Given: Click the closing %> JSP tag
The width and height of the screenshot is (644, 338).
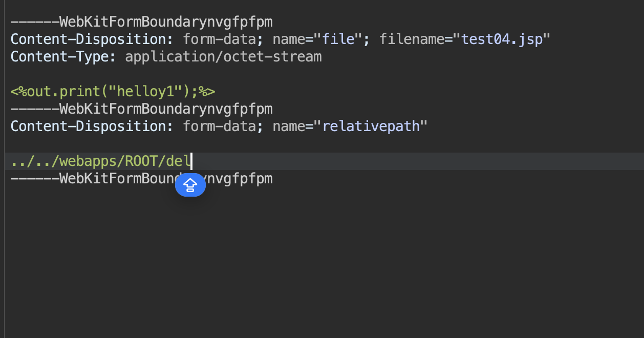Looking at the screenshot, I should (x=207, y=92).
